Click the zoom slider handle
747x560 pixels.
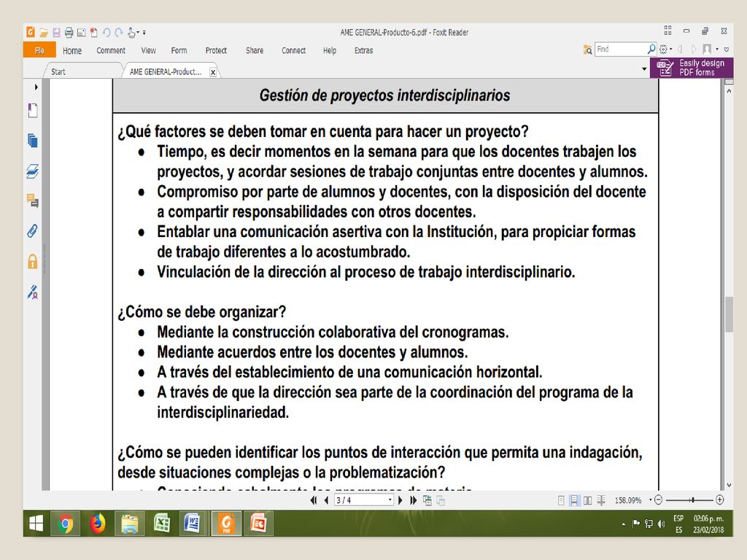(692, 500)
